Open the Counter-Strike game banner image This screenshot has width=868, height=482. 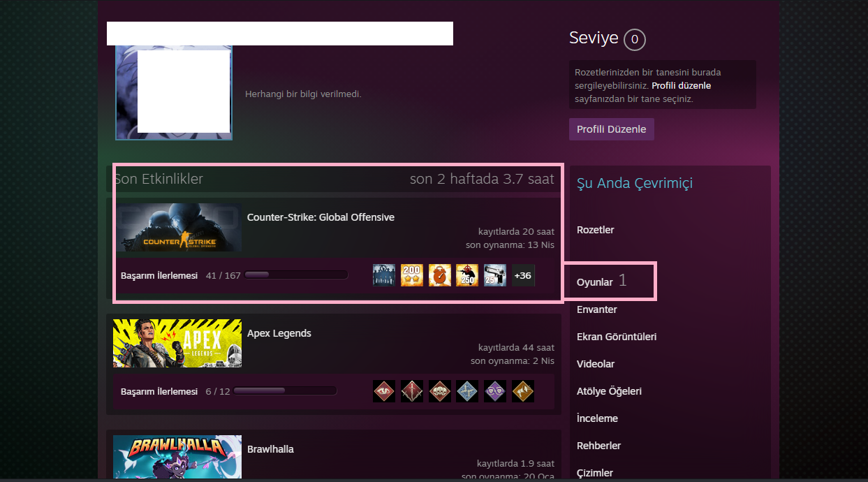click(x=179, y=227)
